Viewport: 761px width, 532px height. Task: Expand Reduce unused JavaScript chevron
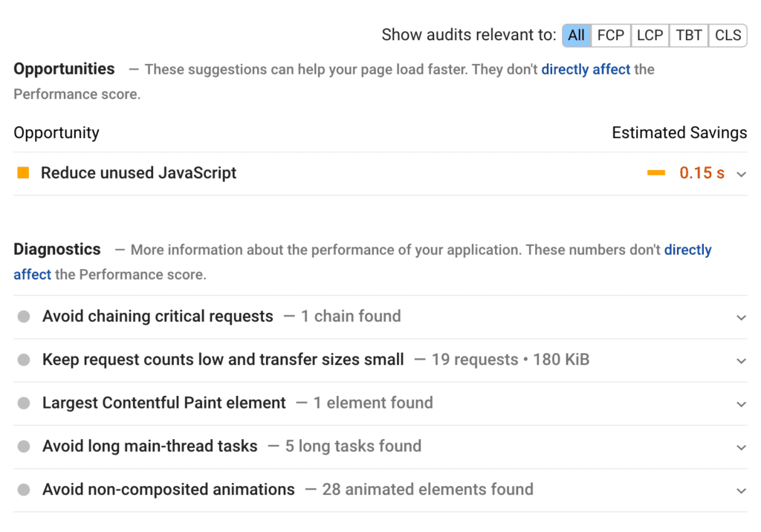click(741, 174)
